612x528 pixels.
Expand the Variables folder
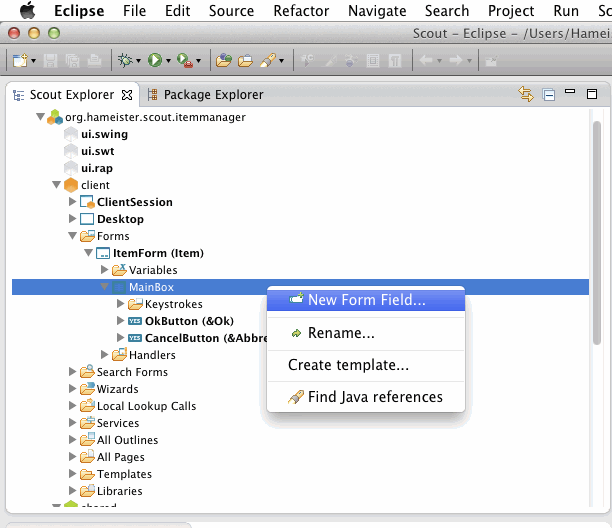click(x=105, y=270)
